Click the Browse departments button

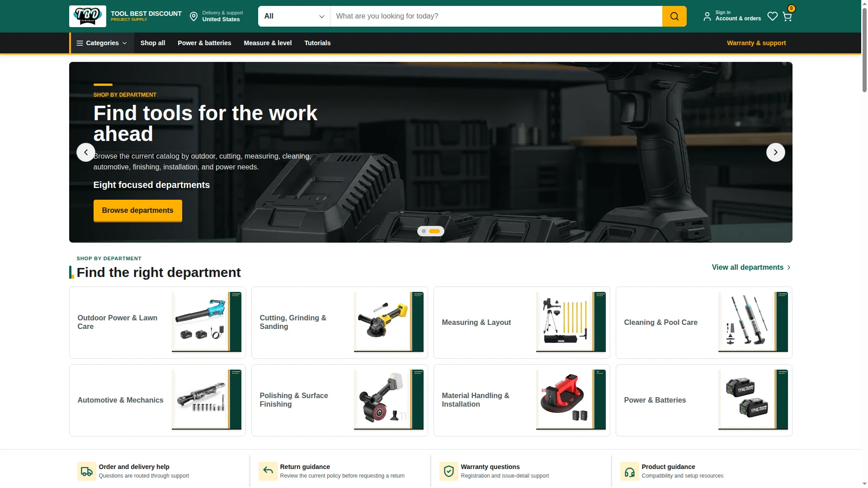pos(138,211)
